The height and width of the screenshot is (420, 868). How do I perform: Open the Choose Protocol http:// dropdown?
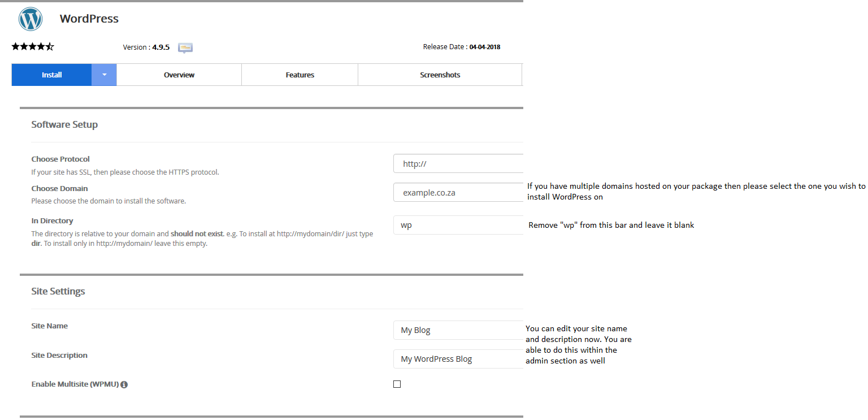click(x=458, y=164)
